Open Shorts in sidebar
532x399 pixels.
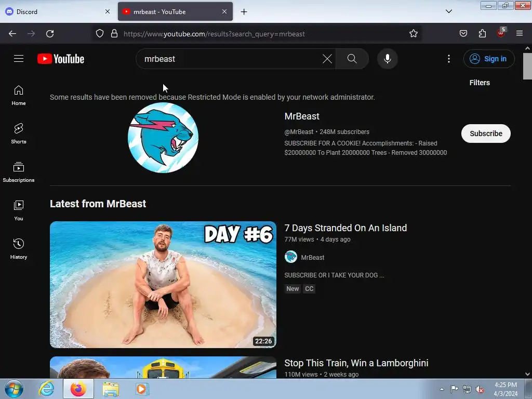click(19, 134)
